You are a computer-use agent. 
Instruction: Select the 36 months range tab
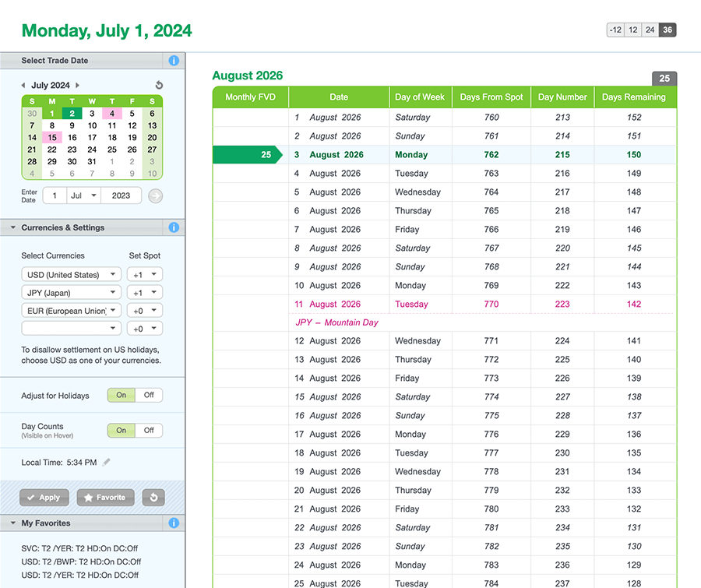668,30
